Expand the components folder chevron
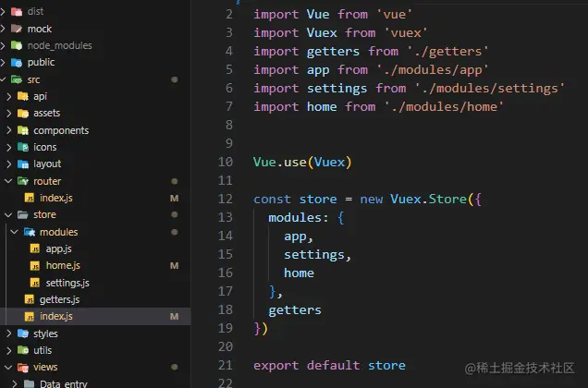The height and width of the screenshot is (388, 588). pos(8,130)
